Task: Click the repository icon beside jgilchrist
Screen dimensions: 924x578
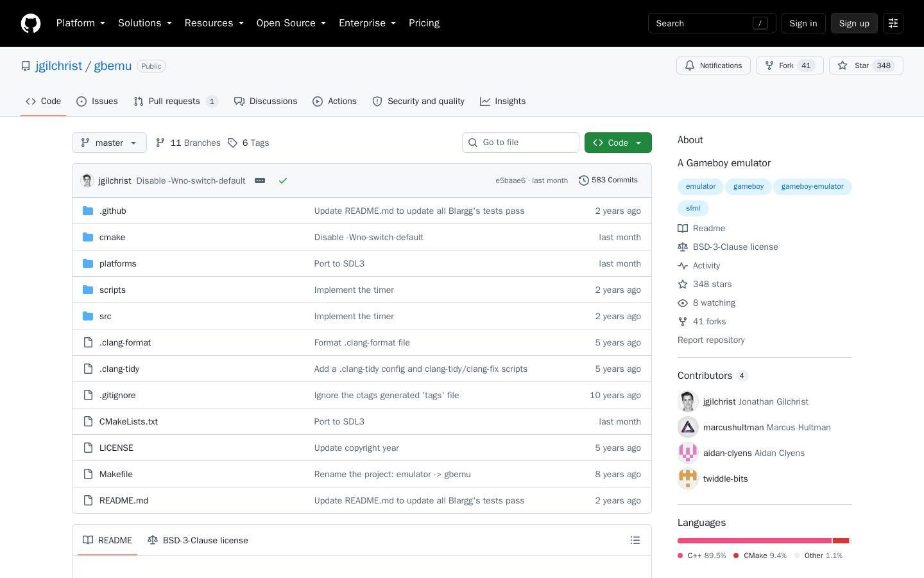Action: [x=26, y=66]
